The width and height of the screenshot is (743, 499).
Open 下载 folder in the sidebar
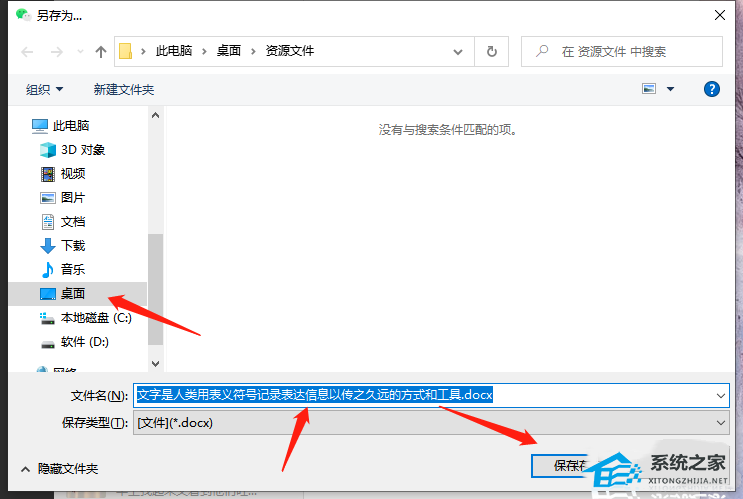coord(73,245)
